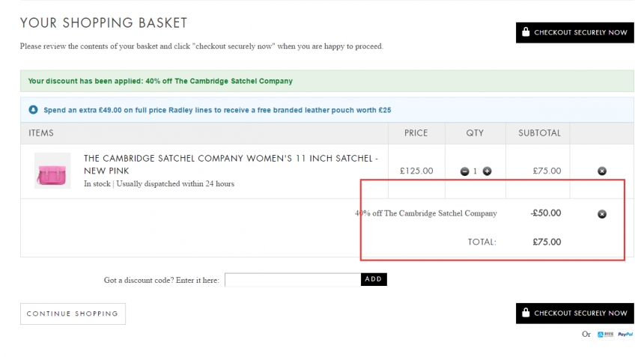This screenshot has width=644, height=357.
Task: Remove the 40% off discount
Action: (x=602, y=214)
